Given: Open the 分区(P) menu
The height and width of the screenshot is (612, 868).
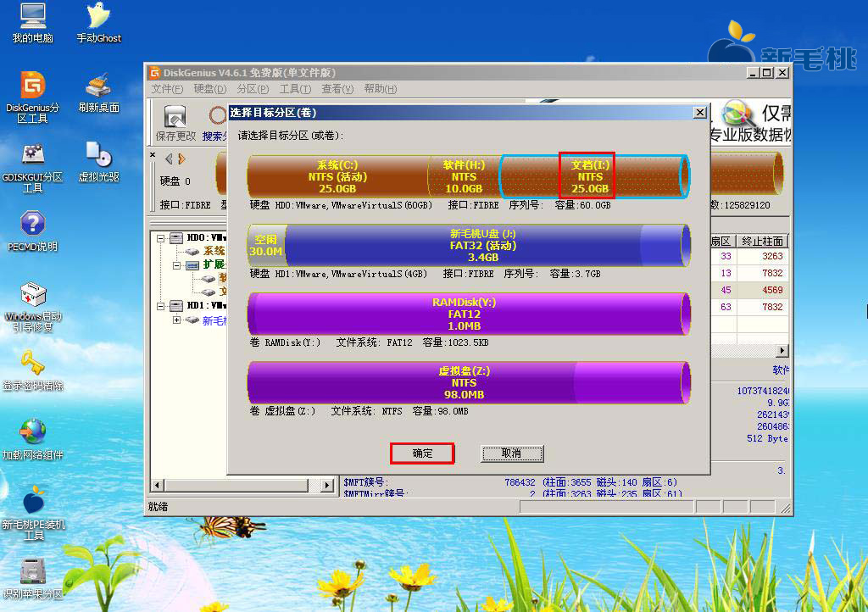Looking at the screenshot, I should (253, 89).
